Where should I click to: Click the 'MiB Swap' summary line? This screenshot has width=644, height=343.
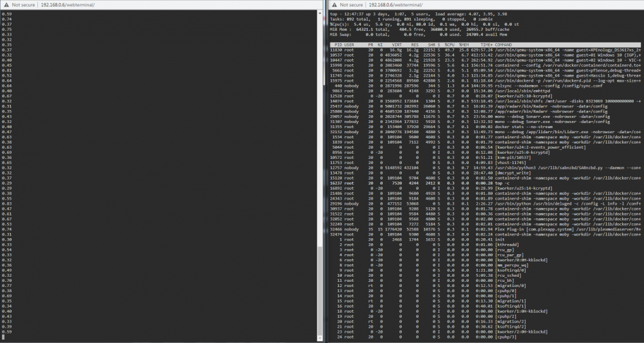[418, 35]
